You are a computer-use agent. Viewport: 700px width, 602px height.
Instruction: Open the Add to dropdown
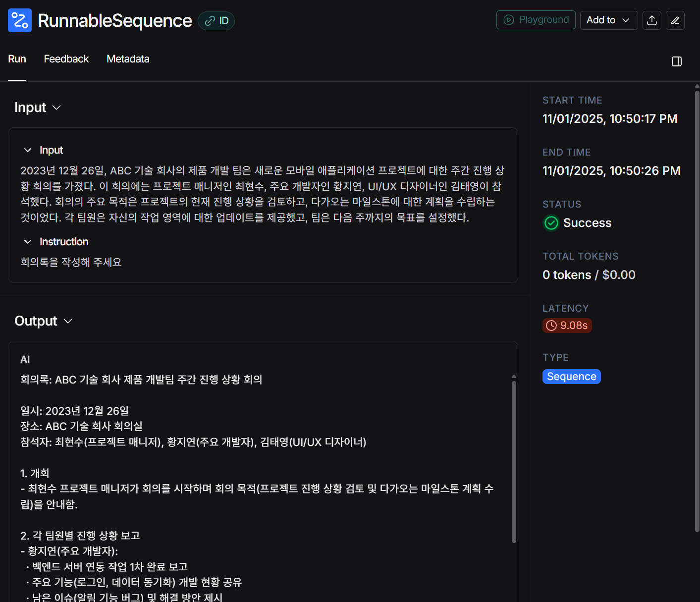click(609, 20)
